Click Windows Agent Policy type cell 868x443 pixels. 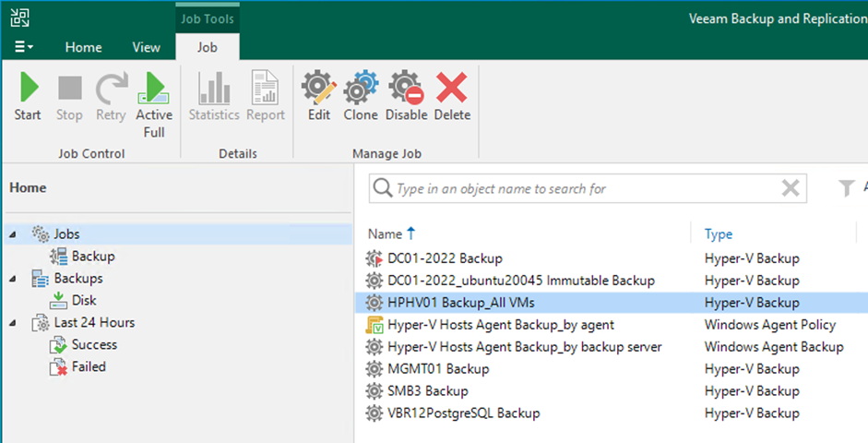(770, 325)
